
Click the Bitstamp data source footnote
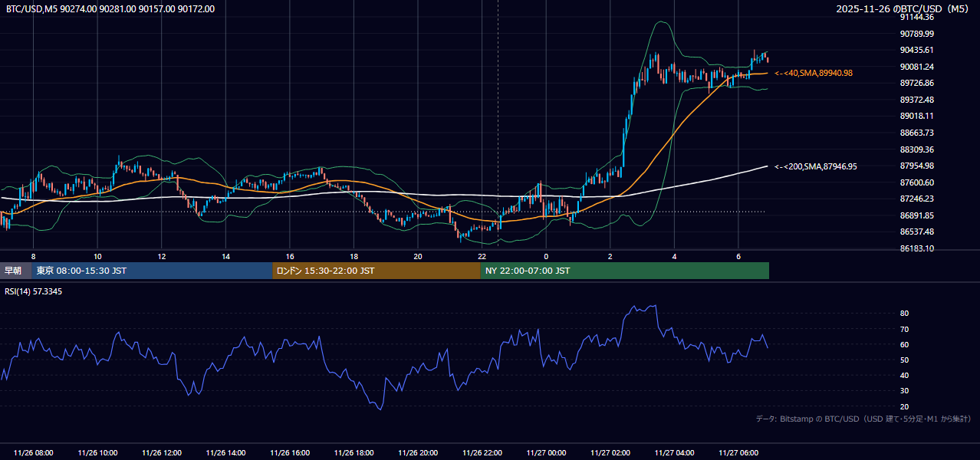(863, 419)
